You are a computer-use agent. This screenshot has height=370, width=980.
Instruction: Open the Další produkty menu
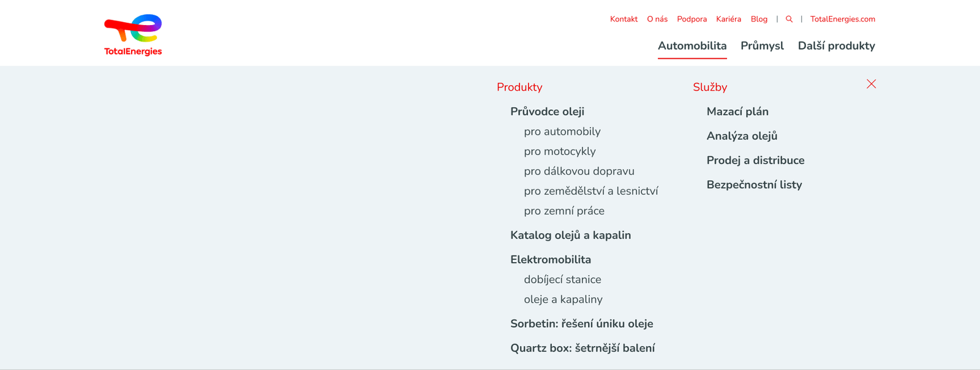click(x=837, y=45)
